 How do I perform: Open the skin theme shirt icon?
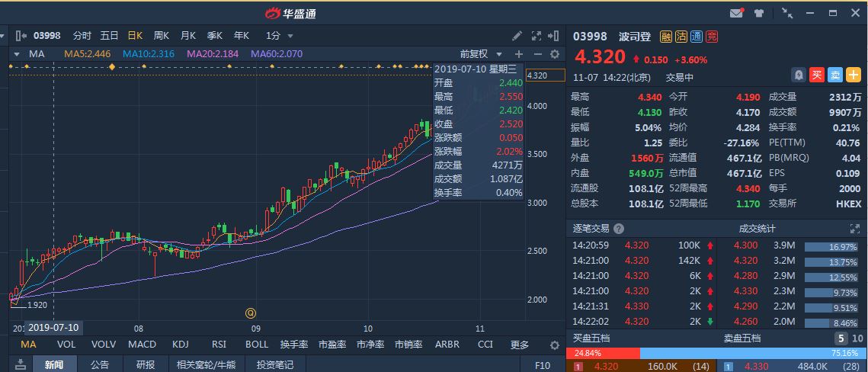758,13
